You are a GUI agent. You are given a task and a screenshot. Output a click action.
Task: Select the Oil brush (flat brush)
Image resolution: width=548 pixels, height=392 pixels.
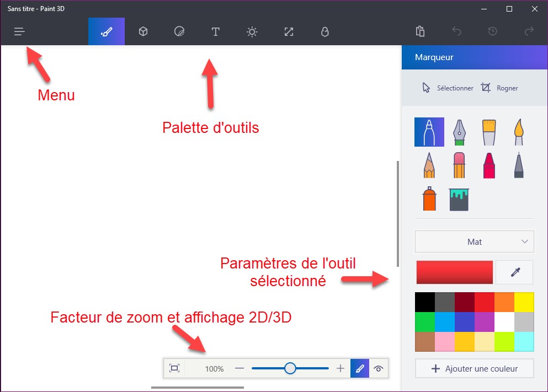tap(489, 132)
